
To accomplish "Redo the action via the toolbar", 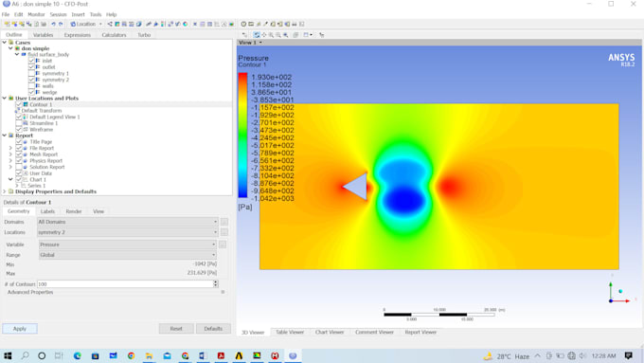I will click(61, 24).
